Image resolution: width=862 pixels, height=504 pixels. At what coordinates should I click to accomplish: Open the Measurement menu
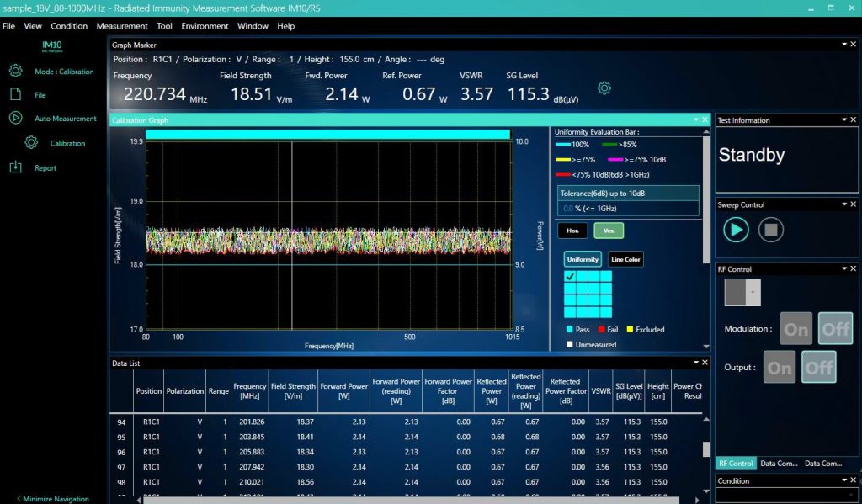[x=122, y=26]
